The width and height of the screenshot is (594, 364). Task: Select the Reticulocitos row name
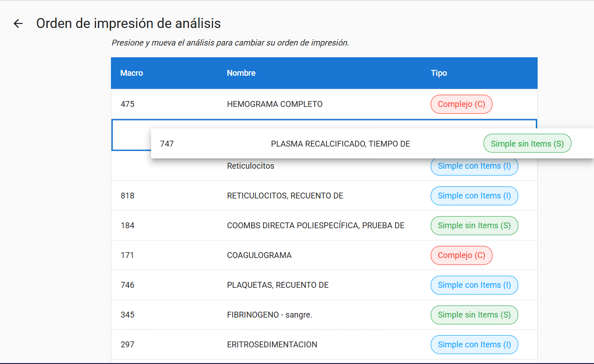(250, 166)
